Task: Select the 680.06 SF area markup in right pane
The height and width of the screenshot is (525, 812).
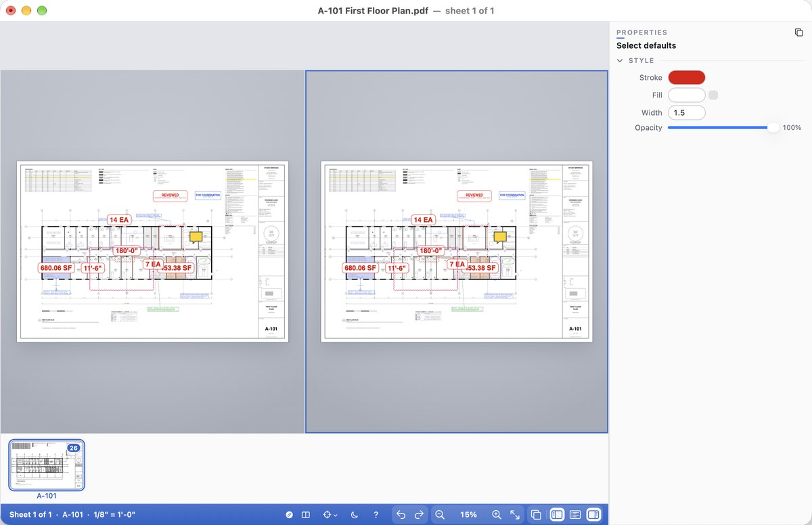Action: tap(360, 268)
